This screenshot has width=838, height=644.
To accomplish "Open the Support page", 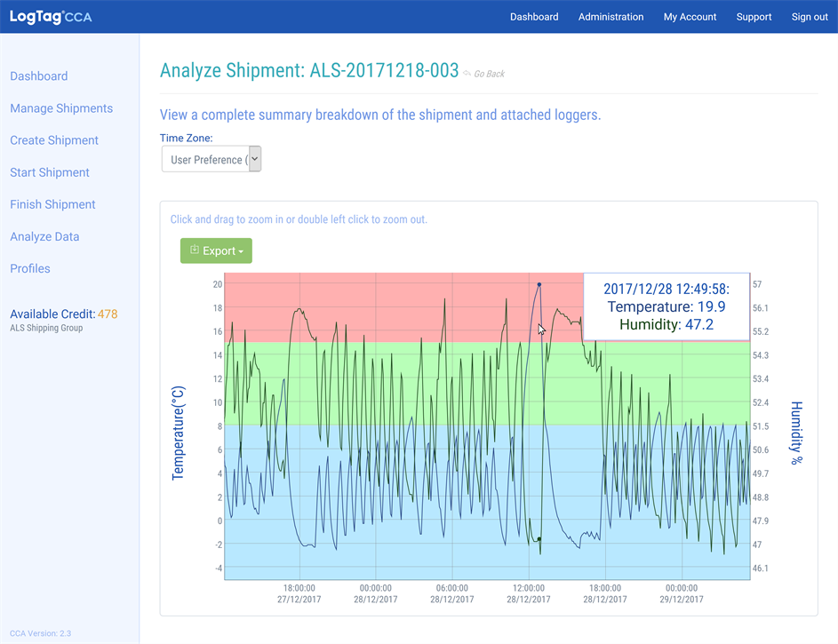I will pos(754,17).
